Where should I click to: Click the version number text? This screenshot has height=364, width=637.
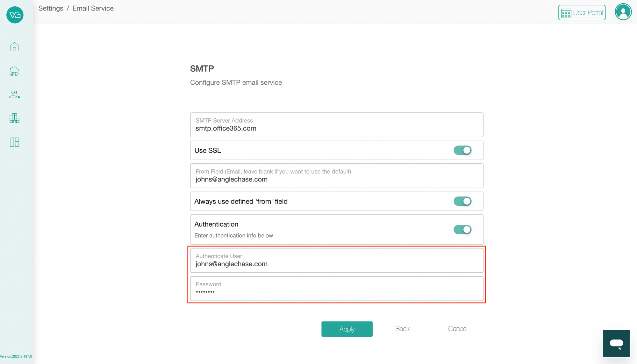coord(16,356)
